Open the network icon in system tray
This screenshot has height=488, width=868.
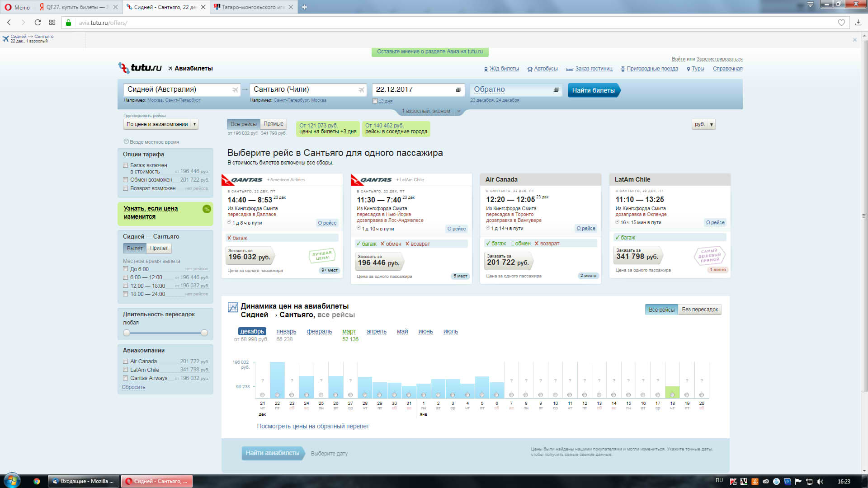[x=809, y=481]
